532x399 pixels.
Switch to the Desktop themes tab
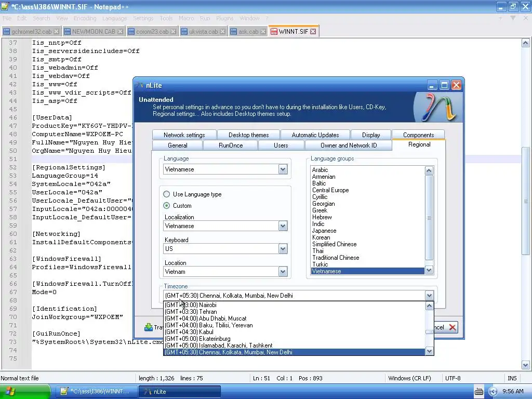click(249, 135)
